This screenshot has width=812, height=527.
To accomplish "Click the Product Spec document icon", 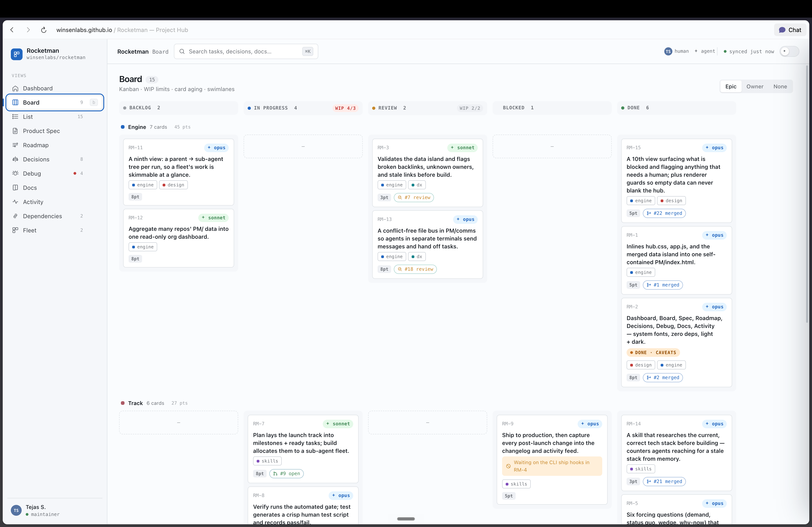I will pyautogui.click(x=15, y=131).
